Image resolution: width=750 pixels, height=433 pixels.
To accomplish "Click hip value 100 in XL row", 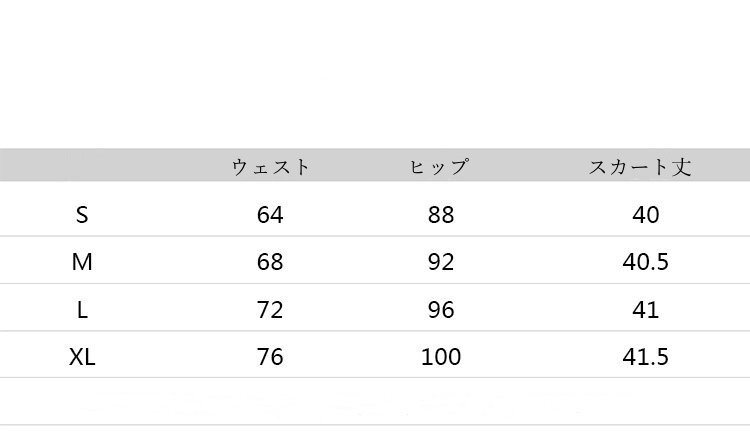I will (440, 357).
